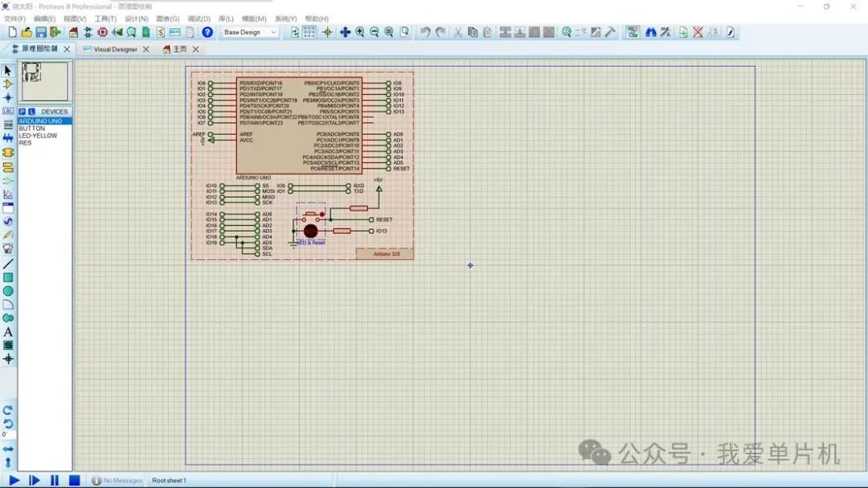Click the Undo arrow icon
The image size is (868, 488).
coord(425,32)
